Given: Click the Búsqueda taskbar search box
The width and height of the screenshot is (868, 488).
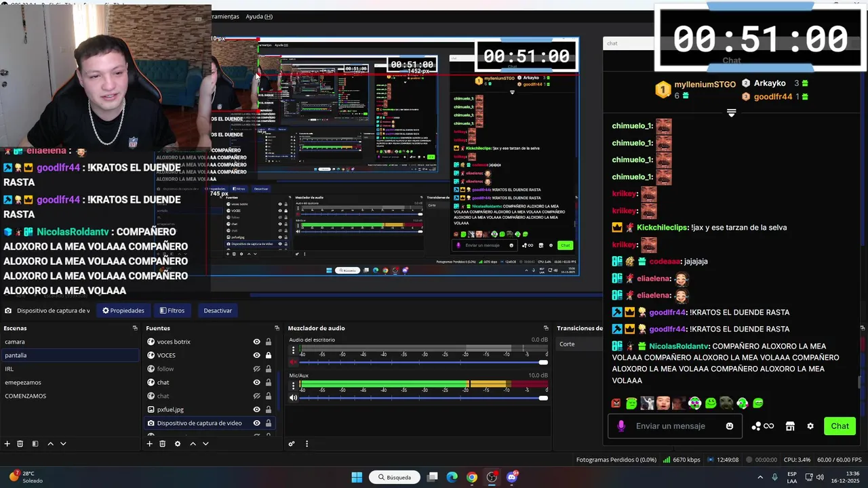Looking at the screenshot, I should click(x=394, y=477).
